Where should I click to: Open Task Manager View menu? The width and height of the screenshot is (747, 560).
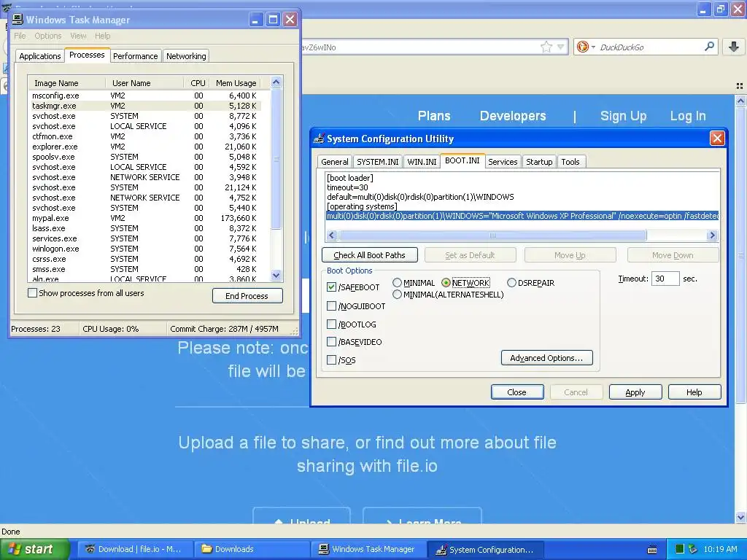click(78, 36)
